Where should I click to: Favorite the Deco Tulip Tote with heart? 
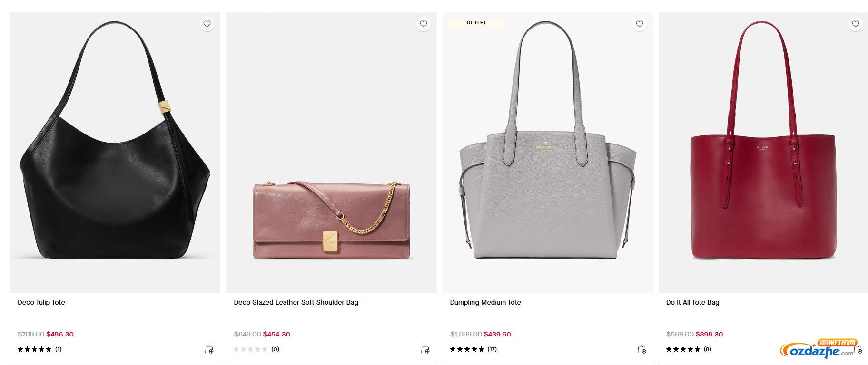tap(207, 24)
